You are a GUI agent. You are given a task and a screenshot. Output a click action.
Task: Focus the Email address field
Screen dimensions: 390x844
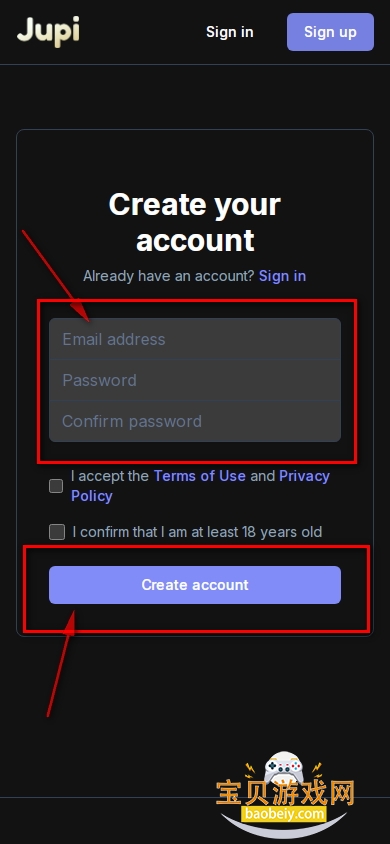point(195,339)
